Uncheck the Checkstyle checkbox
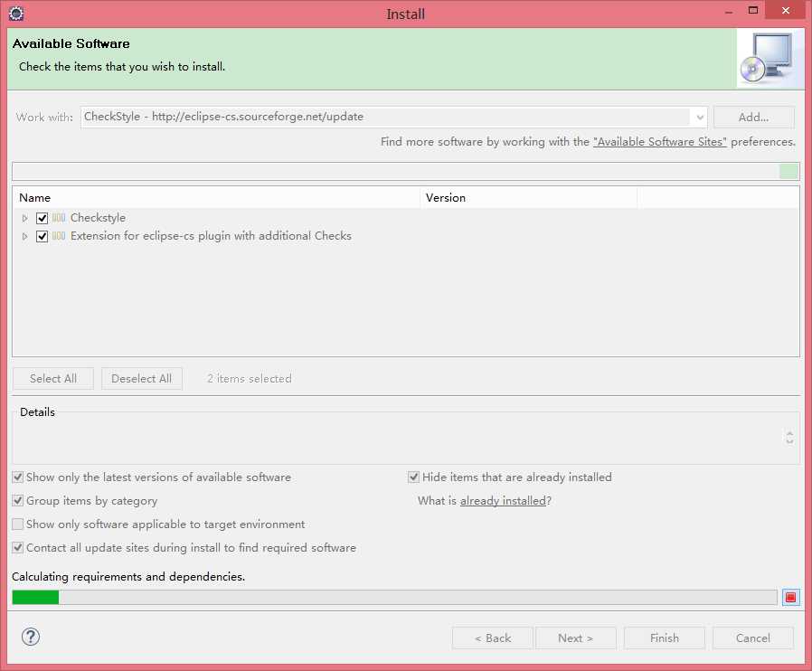 pos(42,218)
